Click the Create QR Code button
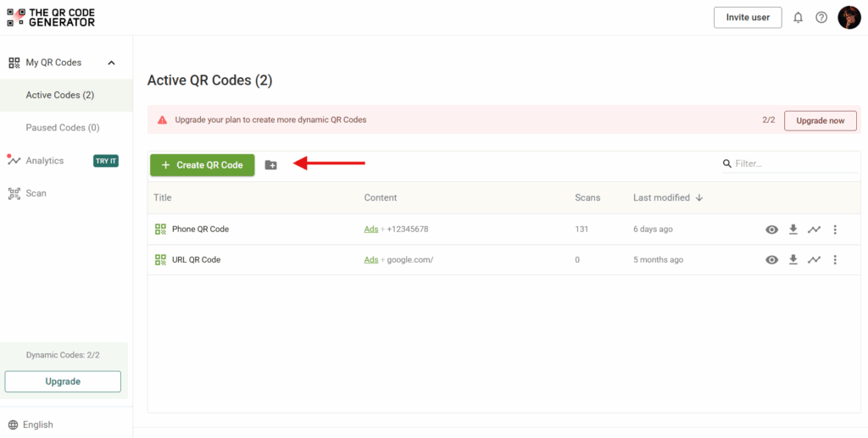Screen dimensions: 868x438 (202, 165)
